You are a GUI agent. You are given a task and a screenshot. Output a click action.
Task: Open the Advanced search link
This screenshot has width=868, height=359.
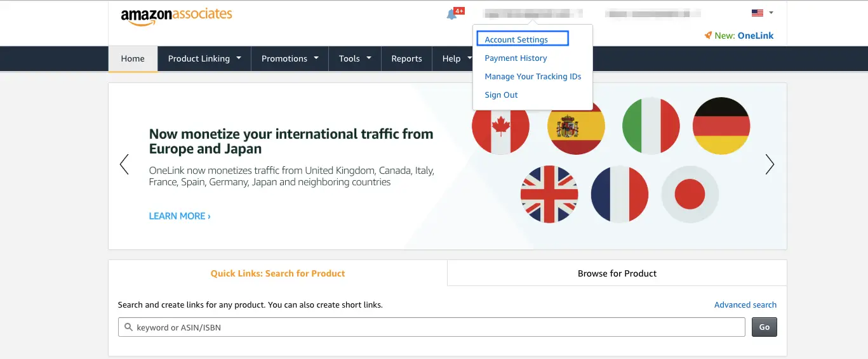point(745,304)
